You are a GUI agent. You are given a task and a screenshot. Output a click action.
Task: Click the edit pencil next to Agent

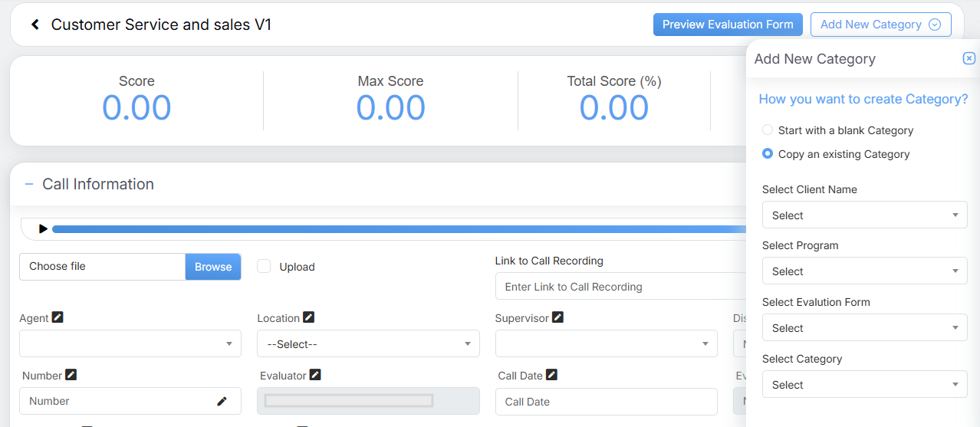(58, 317)
